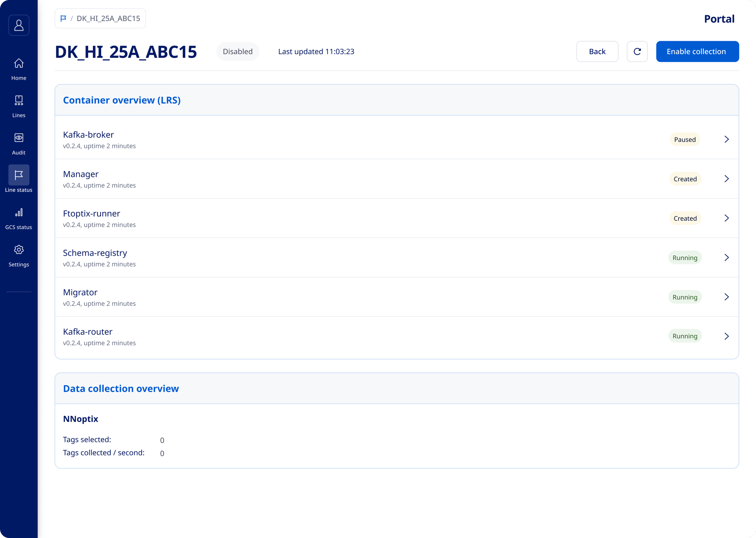Click the NNoptix heading
The image size is (756, 538).
click(80, 419)
